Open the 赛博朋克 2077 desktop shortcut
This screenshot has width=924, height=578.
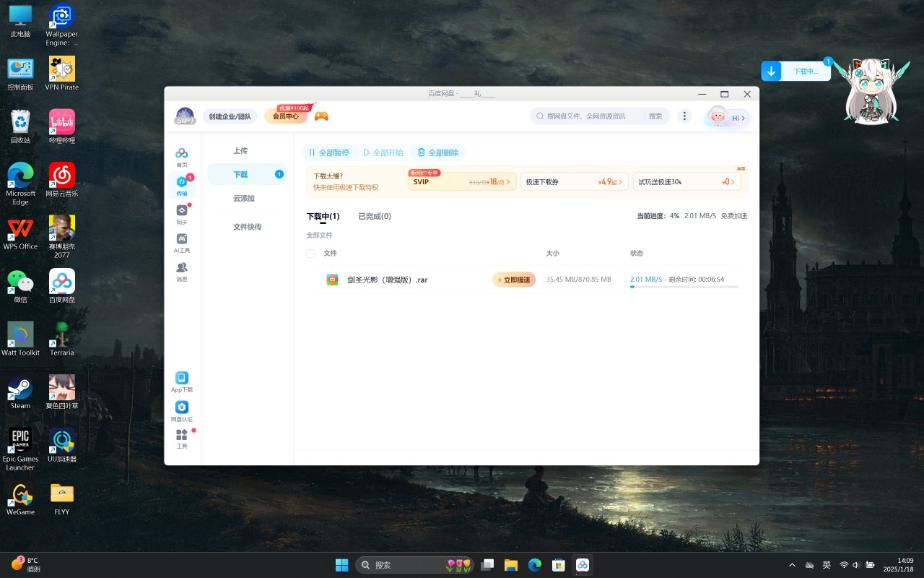click(61, 237)
